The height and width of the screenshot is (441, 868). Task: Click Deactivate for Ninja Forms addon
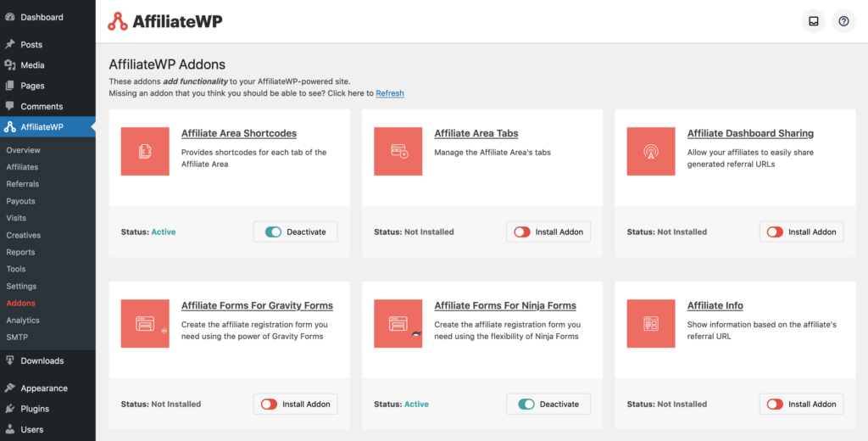[x=548, y=405]
